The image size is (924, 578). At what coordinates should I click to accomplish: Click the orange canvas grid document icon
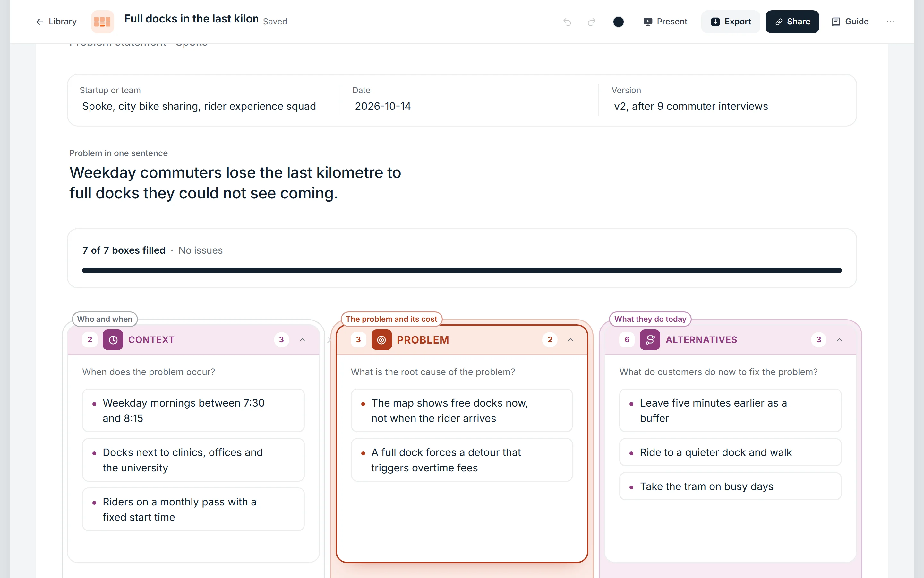[102, 22]
